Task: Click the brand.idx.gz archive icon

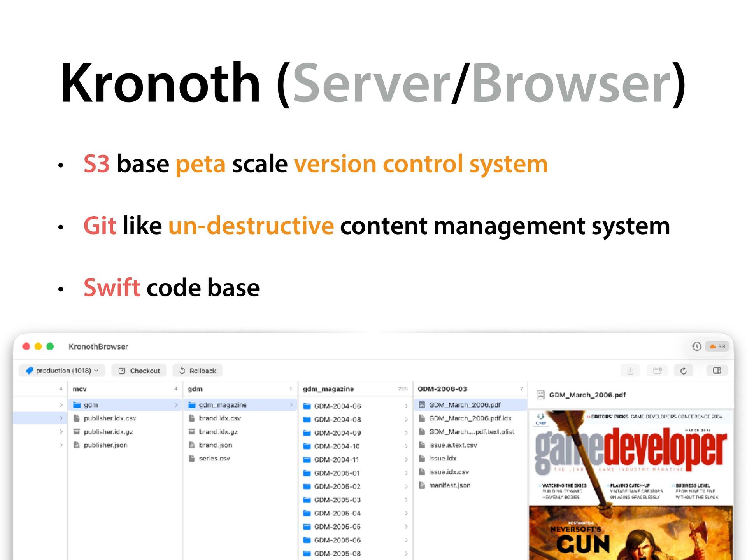Action: [x=191, y=432]
